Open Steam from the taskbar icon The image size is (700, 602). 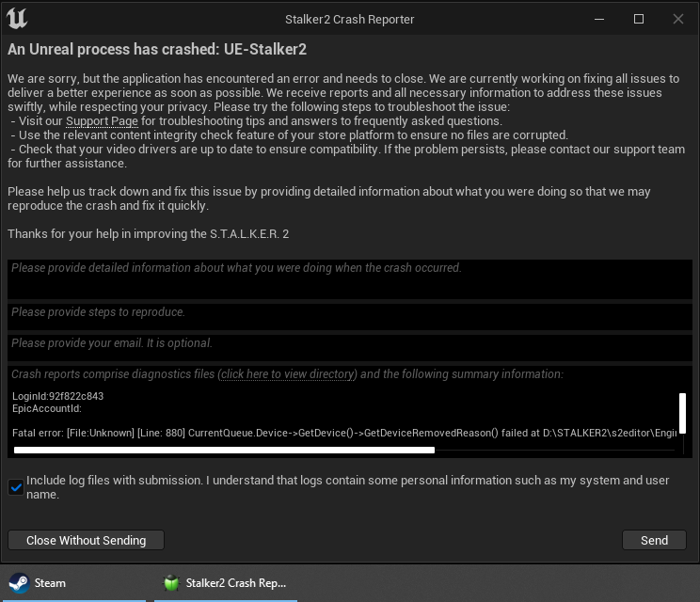point(19,583)
